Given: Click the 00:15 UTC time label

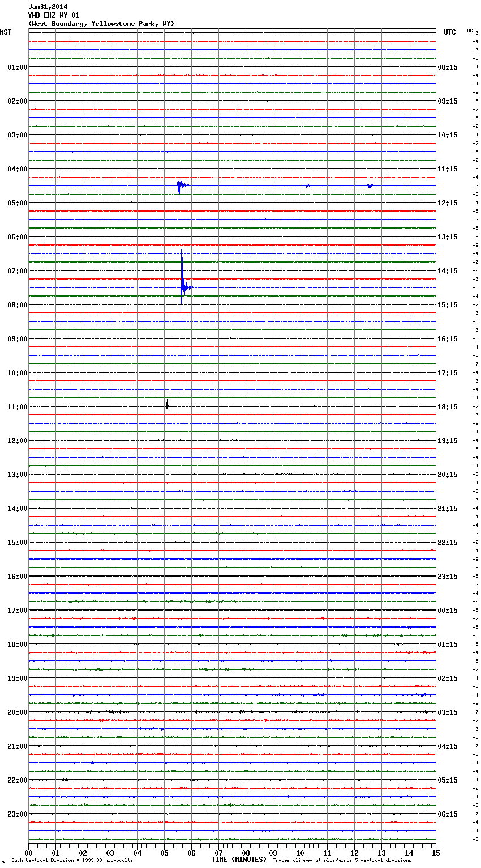Looking at the screenshot, I should point(448,611).
